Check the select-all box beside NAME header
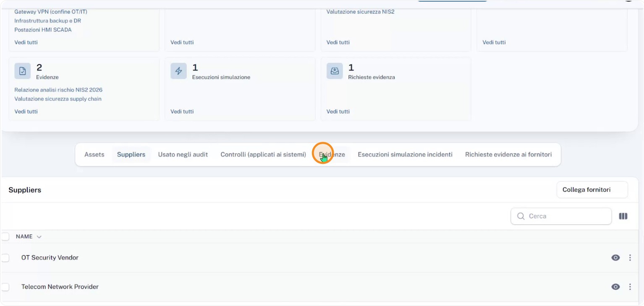This screenshot has width=644, height=306. pyautogui.click(x=5, y=236)
